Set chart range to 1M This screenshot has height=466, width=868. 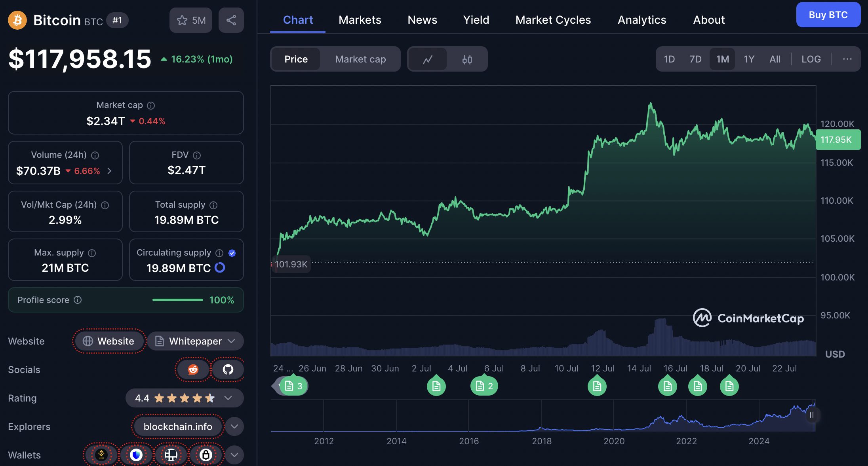[722, 59]
